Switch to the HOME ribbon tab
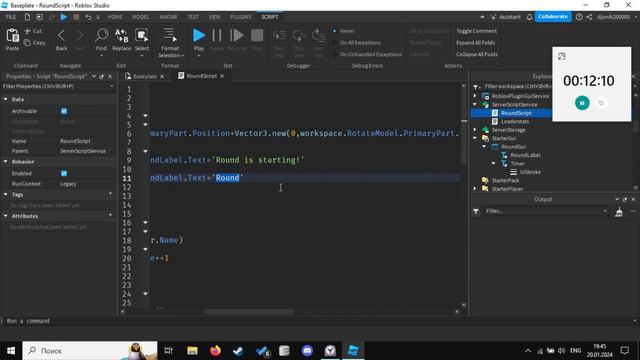 [115, 17]
